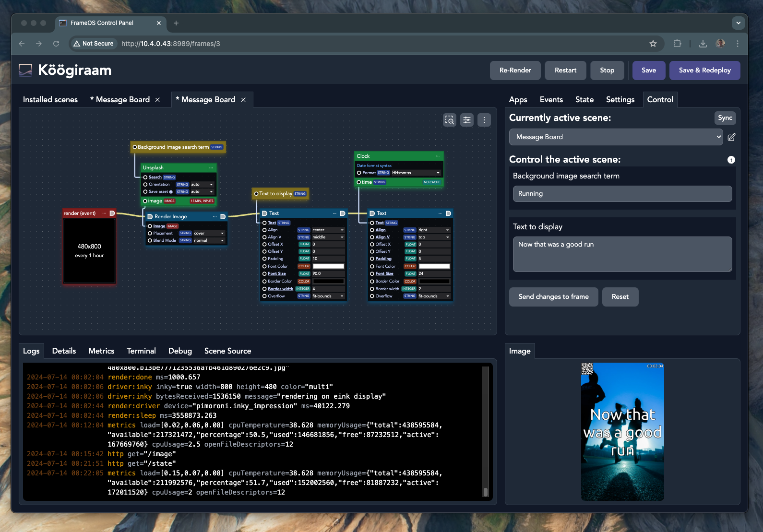
Task: Open the Unsplash node's three-dot menu
Action: pos(211,168)
